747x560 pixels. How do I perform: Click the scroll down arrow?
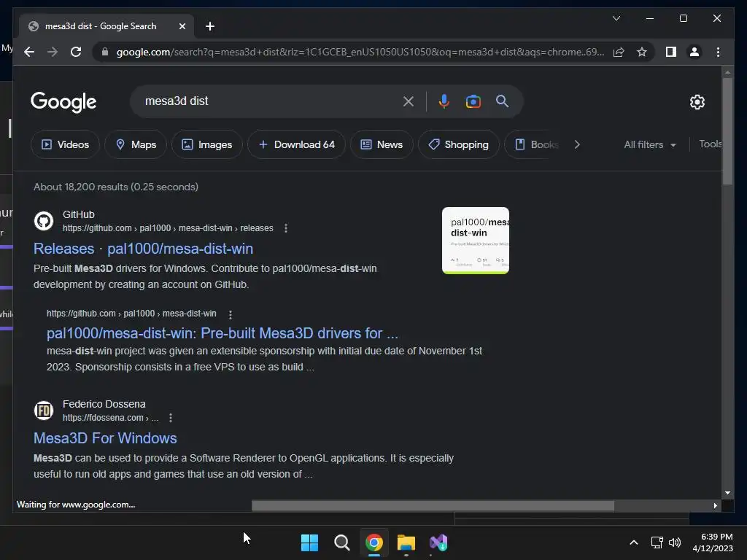coord(727,494)
